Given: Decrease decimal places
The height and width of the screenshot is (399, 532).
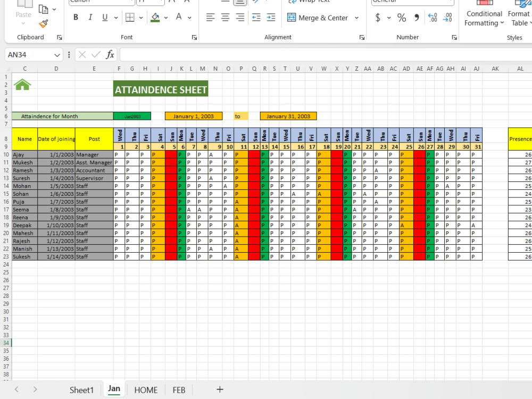Looking at the screenshot, I should point(447,18).
